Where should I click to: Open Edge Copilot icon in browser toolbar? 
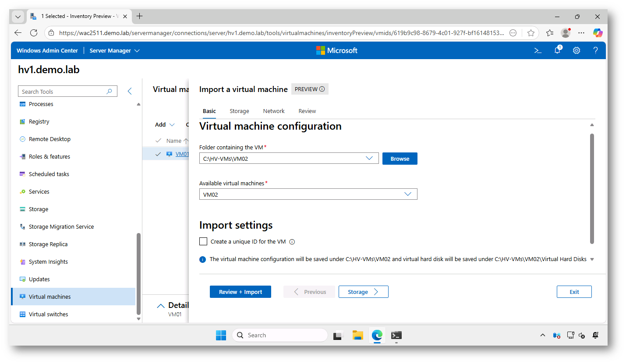pyautogui.click(x=598, y=33)
